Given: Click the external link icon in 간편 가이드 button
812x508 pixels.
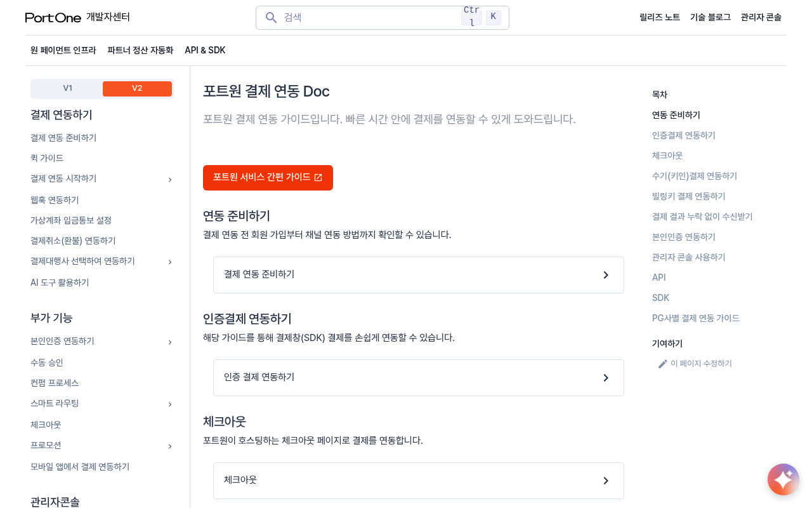Looking at the screenshot, I should click(x=318, y=178).
